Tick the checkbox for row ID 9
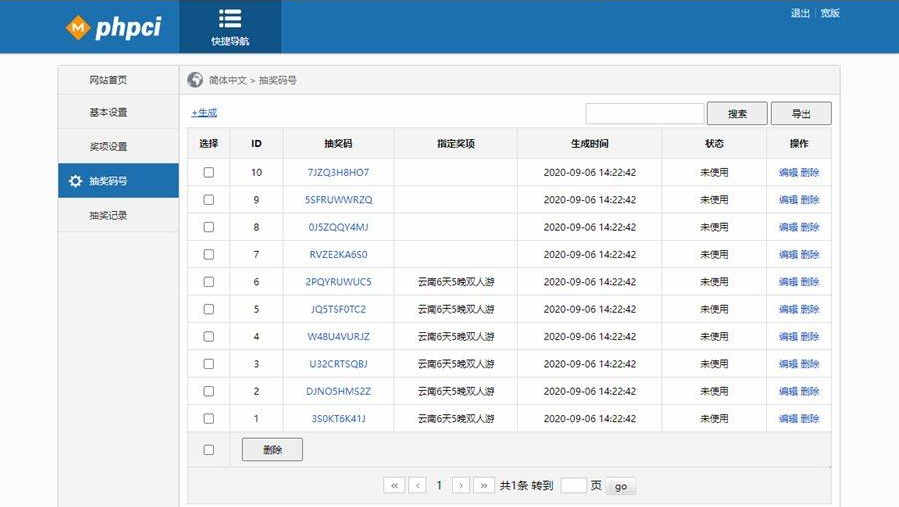The width and height of the screenshot is (899, 507). 209,200
